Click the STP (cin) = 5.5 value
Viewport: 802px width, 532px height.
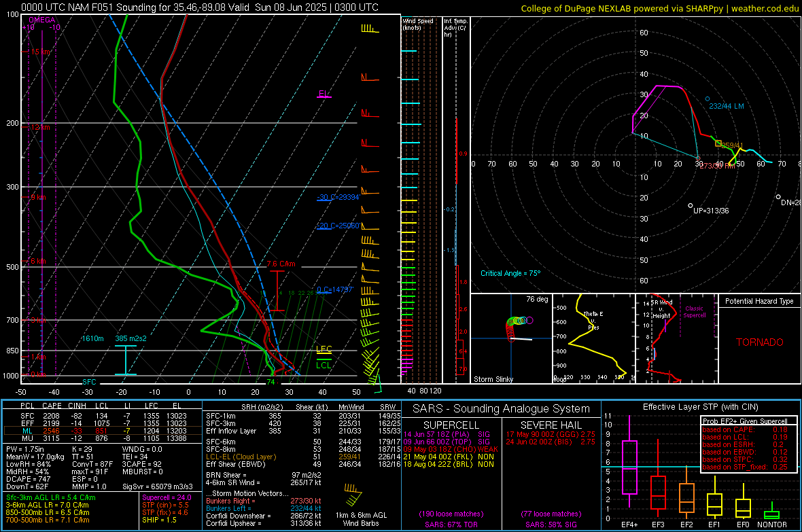pos(165,505)
